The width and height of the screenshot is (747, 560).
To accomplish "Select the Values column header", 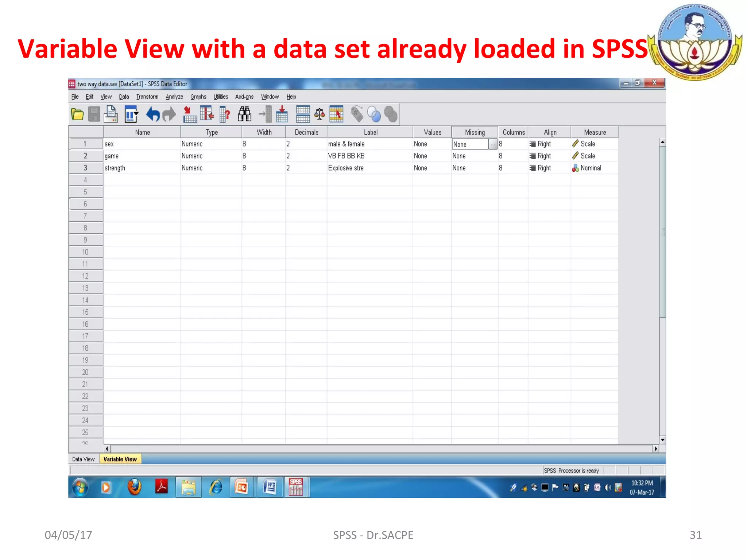I will click(x=432, y=132).
